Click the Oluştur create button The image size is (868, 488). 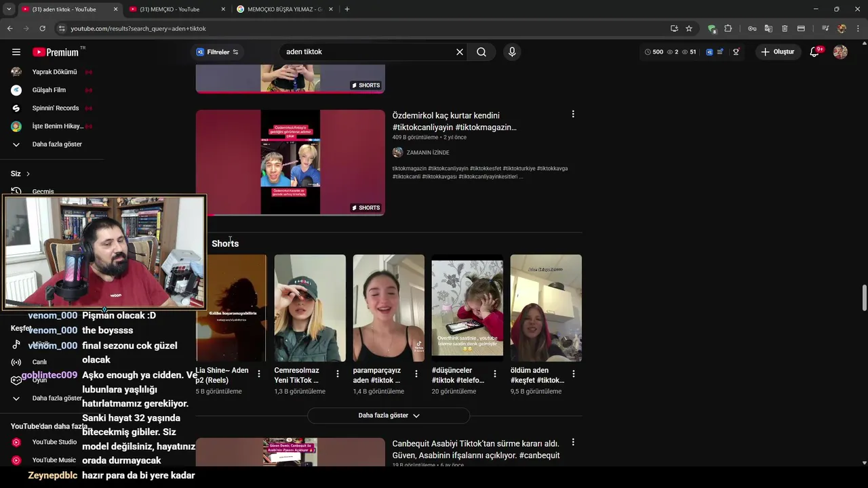click(x=778, y=52)
